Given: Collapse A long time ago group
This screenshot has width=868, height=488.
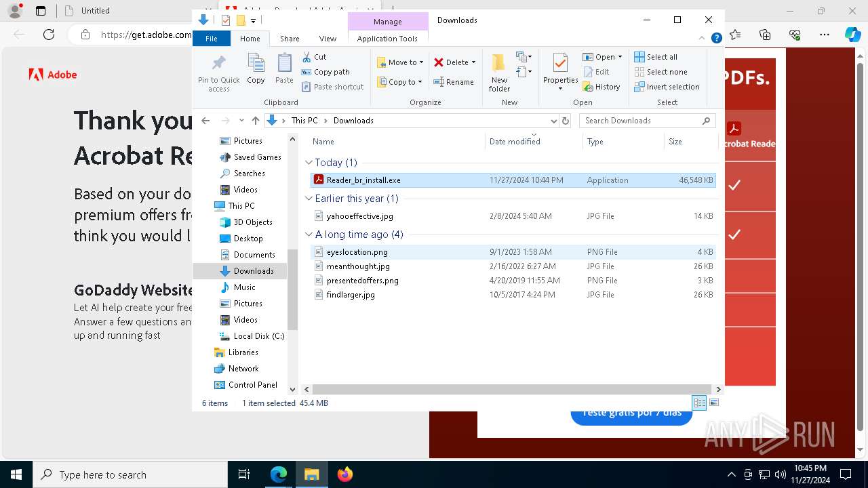Looking at the screenshot, I should tap(309, 235).
